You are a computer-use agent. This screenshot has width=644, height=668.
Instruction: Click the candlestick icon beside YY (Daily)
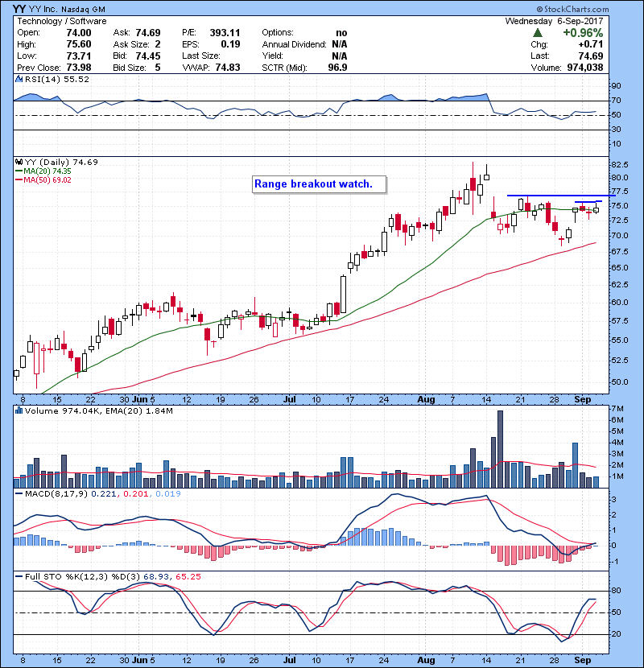19,163
